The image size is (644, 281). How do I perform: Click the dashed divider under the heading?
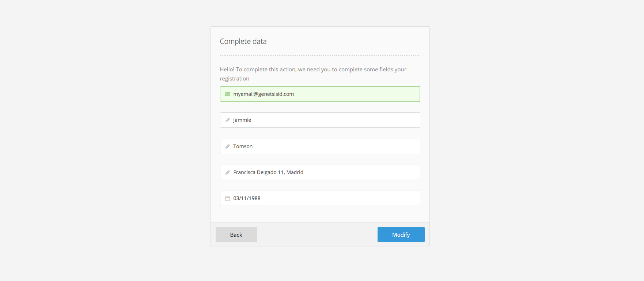[x=320, y=56]
